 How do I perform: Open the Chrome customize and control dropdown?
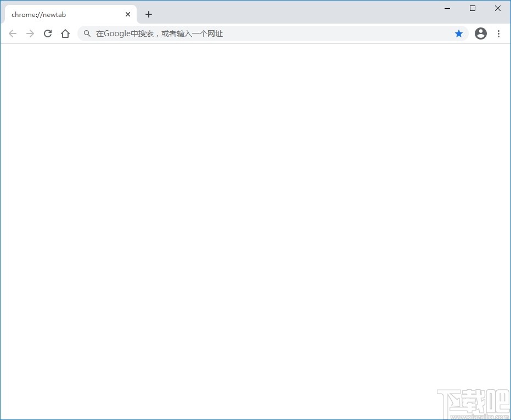pyautogui.click(x=499, y=33)
